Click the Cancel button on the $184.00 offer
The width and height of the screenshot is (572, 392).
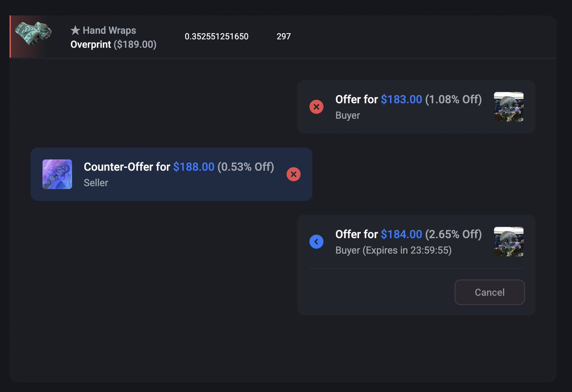[490, 292]
